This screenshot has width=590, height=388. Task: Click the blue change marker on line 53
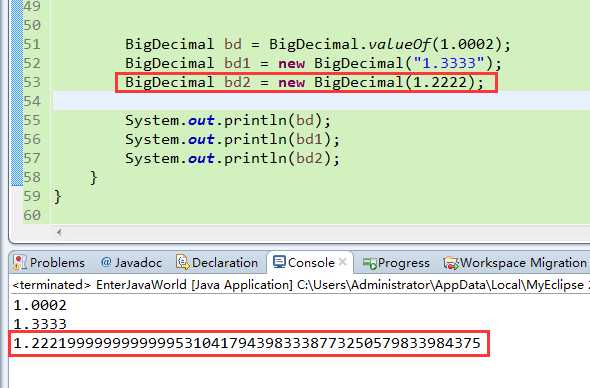(17, 82)
